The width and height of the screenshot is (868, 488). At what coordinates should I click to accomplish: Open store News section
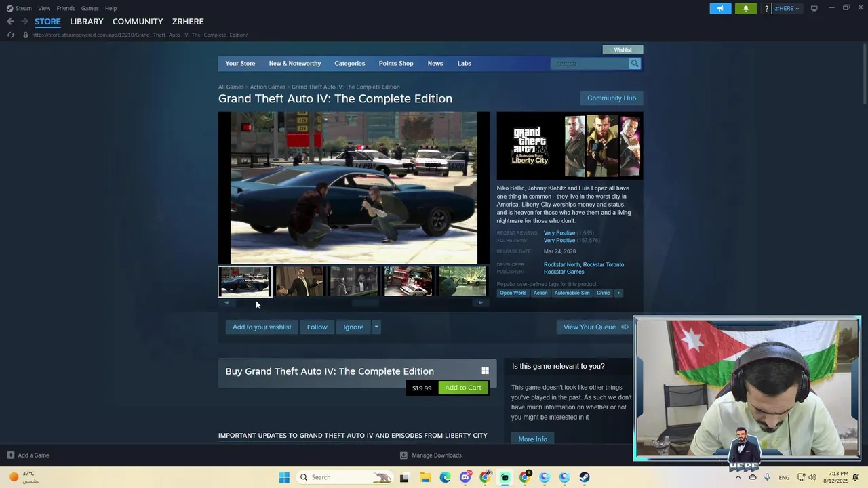point(435,63)
